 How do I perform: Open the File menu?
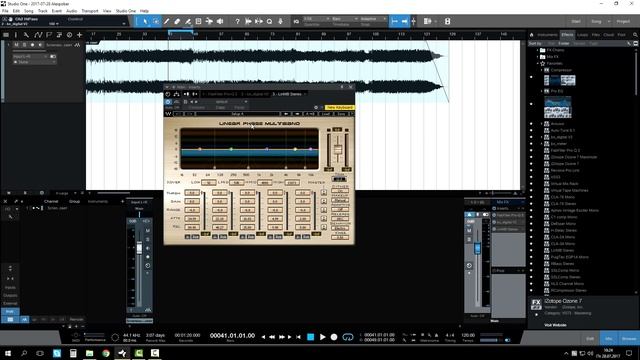coord(5,11)
